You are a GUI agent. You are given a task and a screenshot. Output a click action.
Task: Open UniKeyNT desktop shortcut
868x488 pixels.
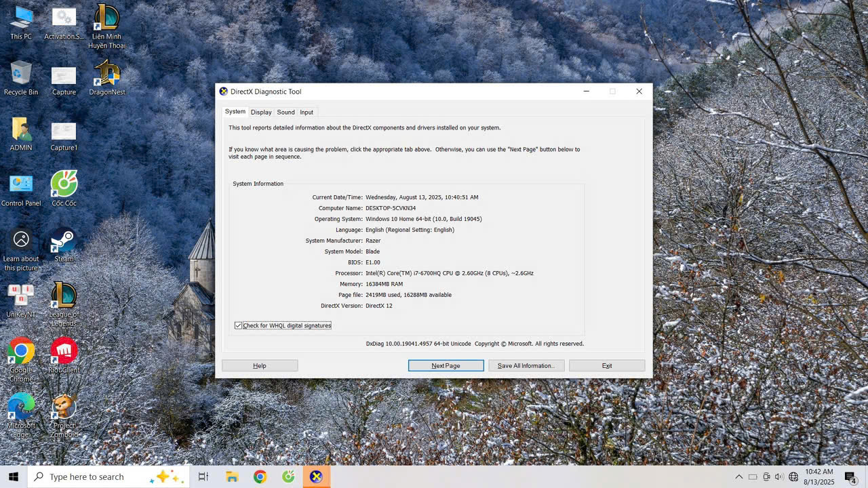tap(21, 296)
